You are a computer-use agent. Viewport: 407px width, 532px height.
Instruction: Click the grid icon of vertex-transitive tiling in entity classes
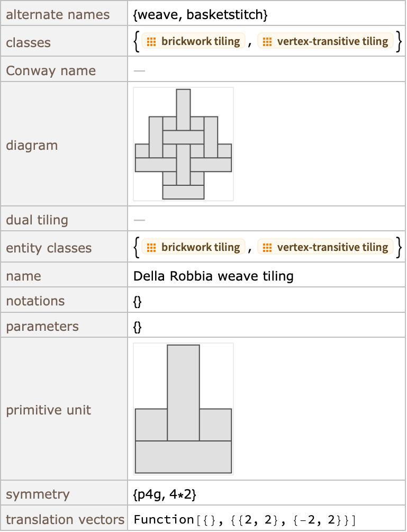click(x=267, y=248)
